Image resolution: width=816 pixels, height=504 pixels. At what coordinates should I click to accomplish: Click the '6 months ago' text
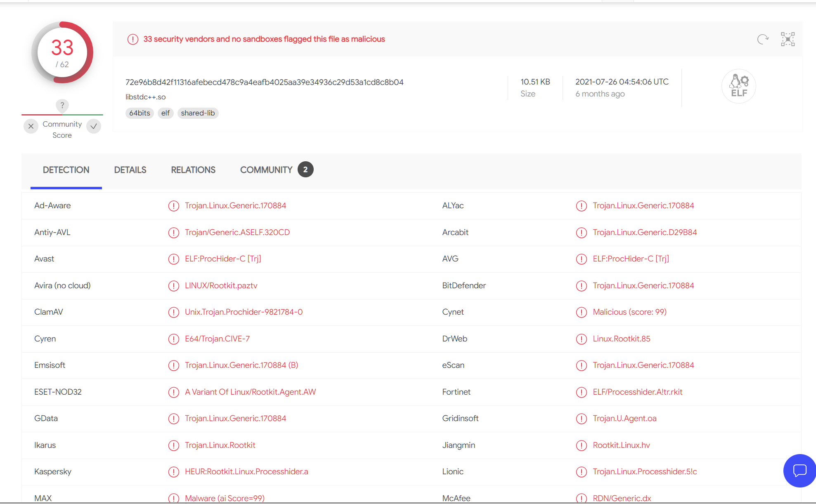(600, 94)
